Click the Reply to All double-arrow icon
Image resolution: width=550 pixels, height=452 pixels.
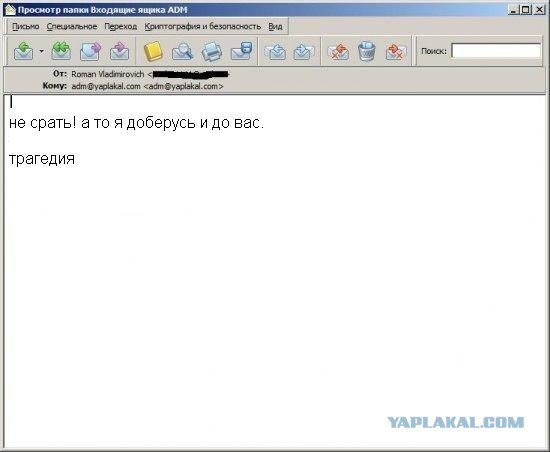pyautogui.click(x=61, y=51)
